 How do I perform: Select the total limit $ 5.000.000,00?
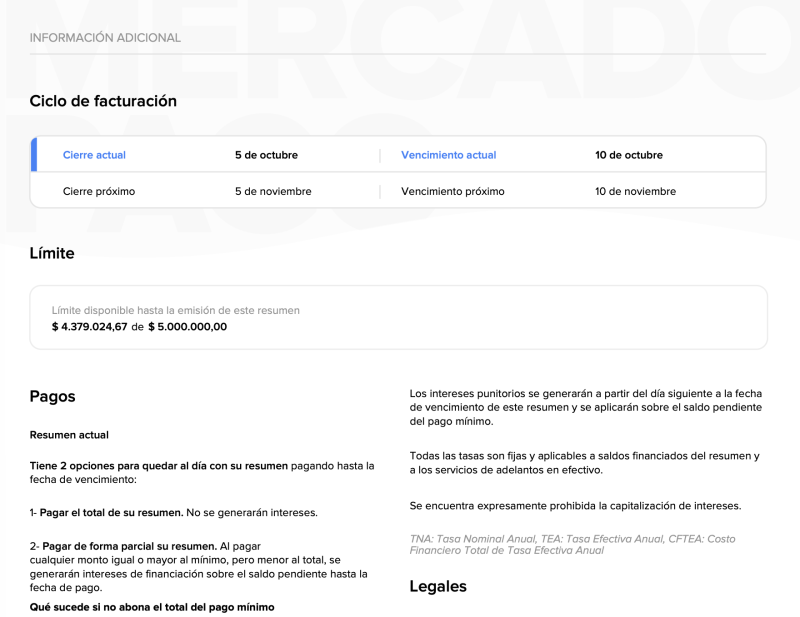187,327
